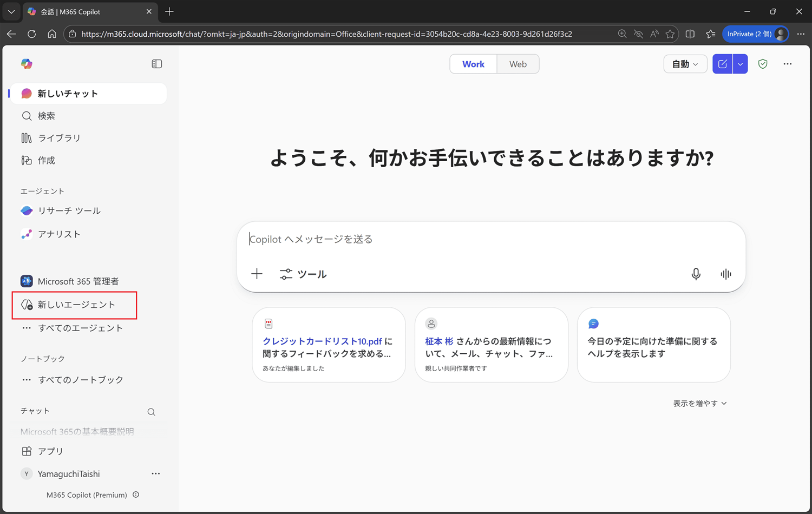Click the zoom magnifier icon in address bar
This screenshot has width=812, height=514.
point(623,34)
